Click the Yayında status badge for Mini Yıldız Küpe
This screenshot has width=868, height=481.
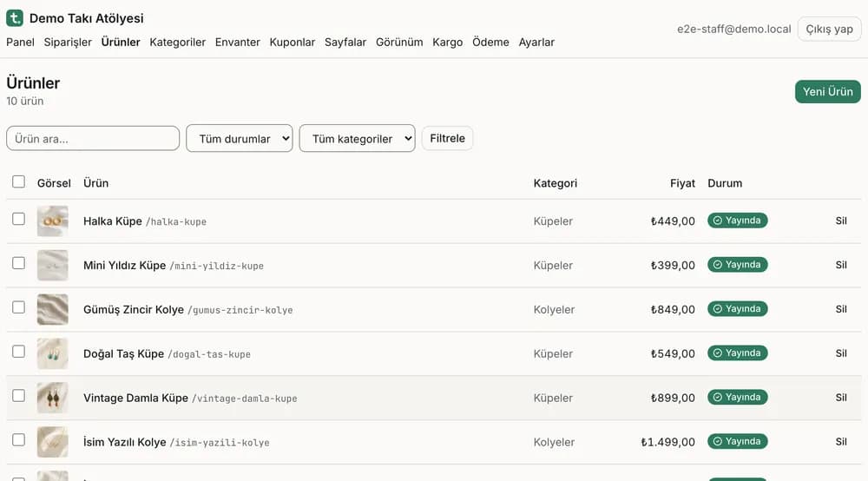pyautogui.click(x=737, y=265)
